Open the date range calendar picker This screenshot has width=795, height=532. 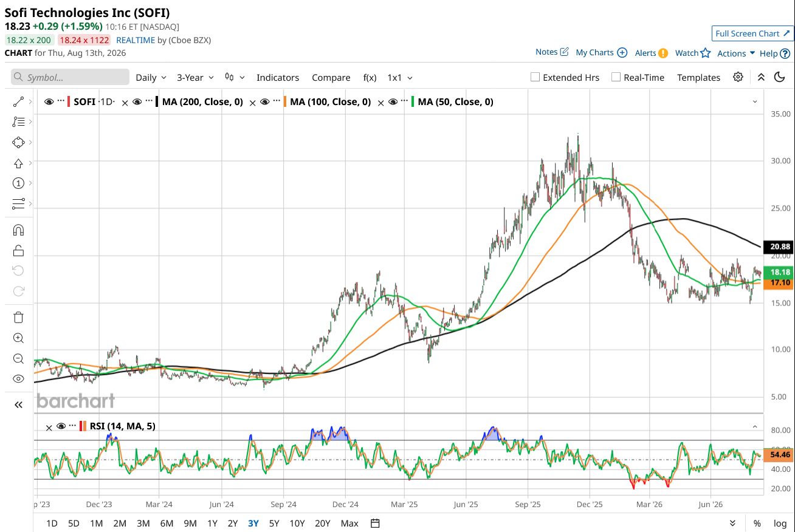(x=375, y=523)
